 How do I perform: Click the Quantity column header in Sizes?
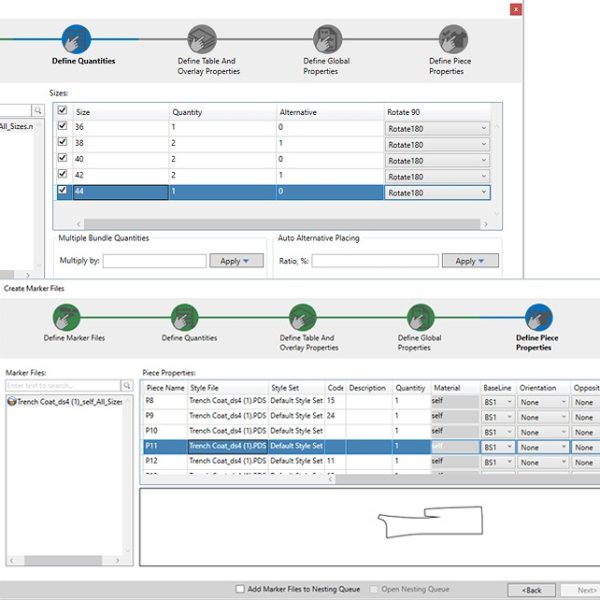click(x=187, y=112)
